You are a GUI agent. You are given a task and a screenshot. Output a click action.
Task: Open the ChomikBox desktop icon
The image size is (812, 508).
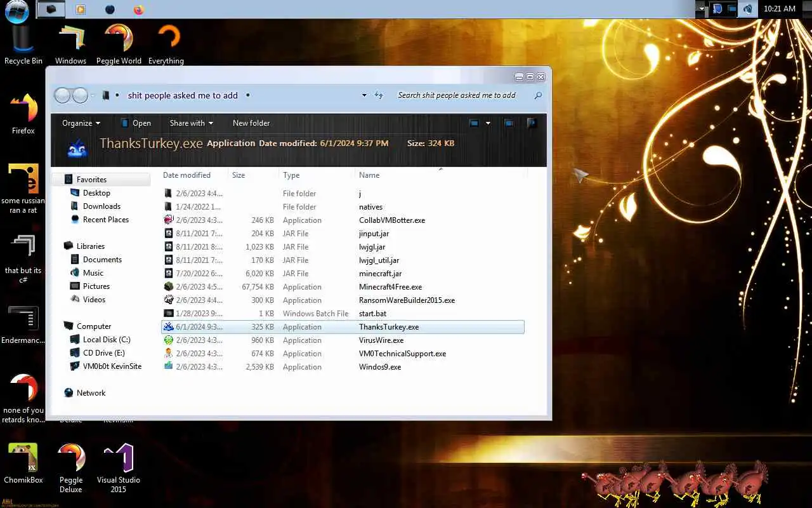(x=23, y=463)
